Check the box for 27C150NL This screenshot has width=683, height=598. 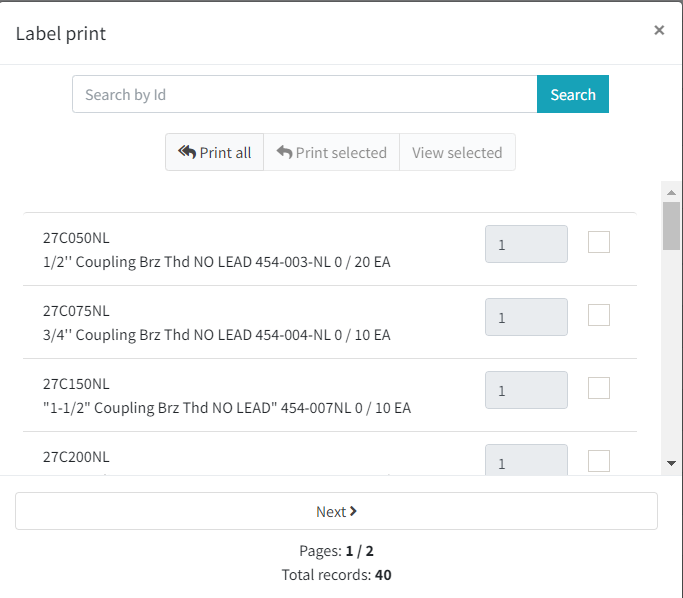click(x=599, y=388)
